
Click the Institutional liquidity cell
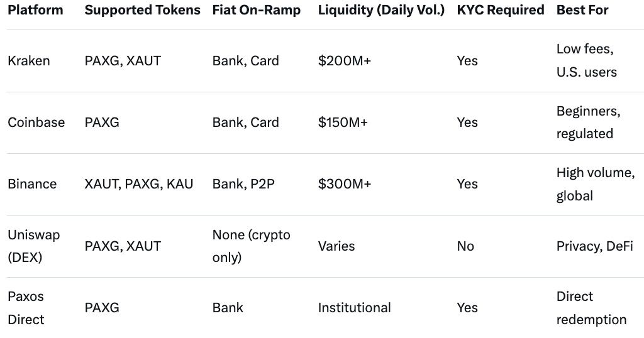(x=355, y=308)
